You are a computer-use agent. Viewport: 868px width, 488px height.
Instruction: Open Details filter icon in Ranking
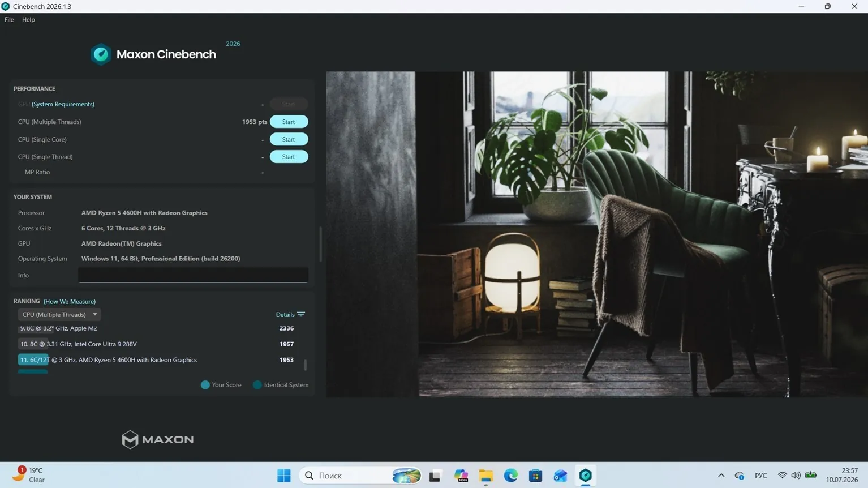coord(301,315)
